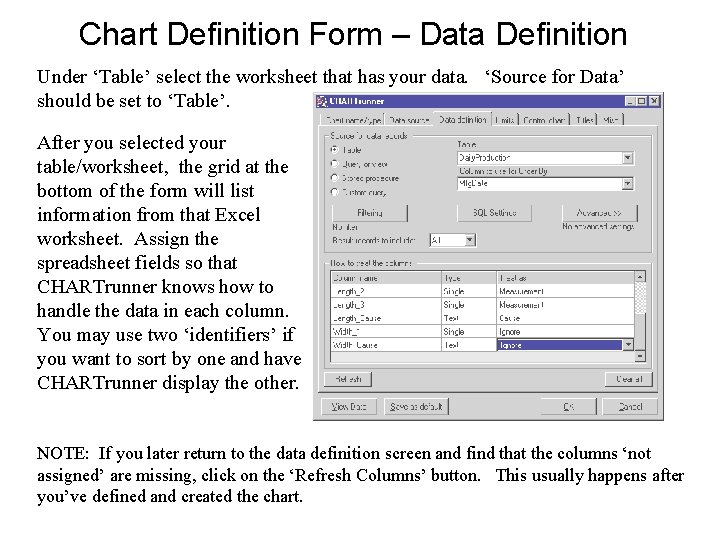The width and height of the screenshot is (720, 540).
Task: Confirm with the OK button
Action: (x=568, y=406)
